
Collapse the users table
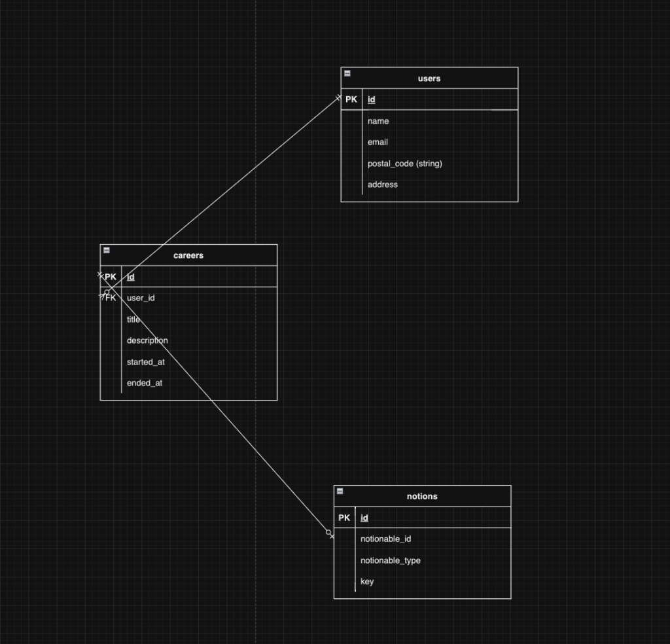(347, 73)
